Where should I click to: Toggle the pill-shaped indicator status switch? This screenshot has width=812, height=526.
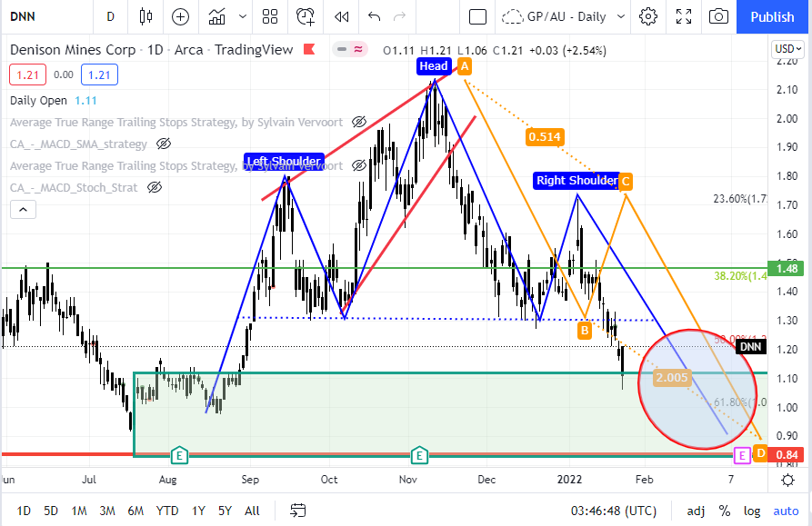pos(349,50)
